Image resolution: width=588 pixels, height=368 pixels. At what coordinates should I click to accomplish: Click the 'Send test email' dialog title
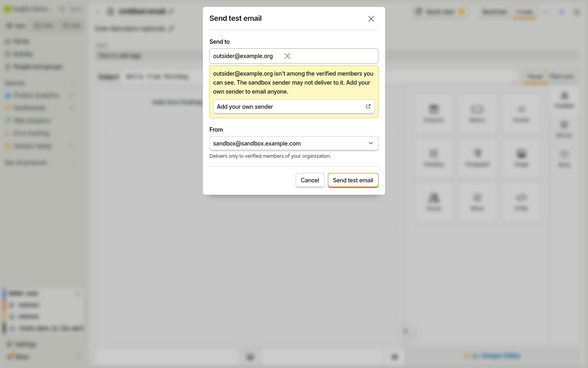[x=236, y=18]
